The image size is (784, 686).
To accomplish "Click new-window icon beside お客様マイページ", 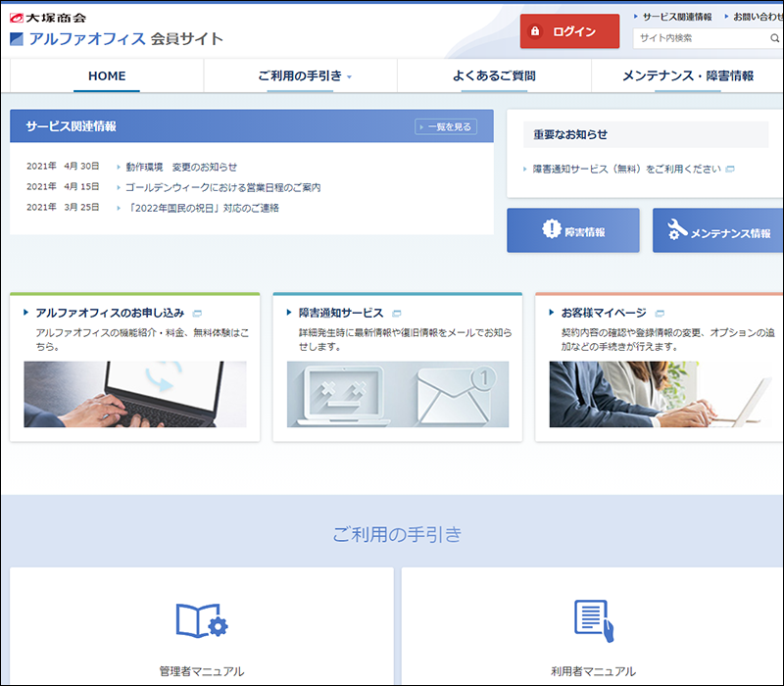I will point(660,314).
